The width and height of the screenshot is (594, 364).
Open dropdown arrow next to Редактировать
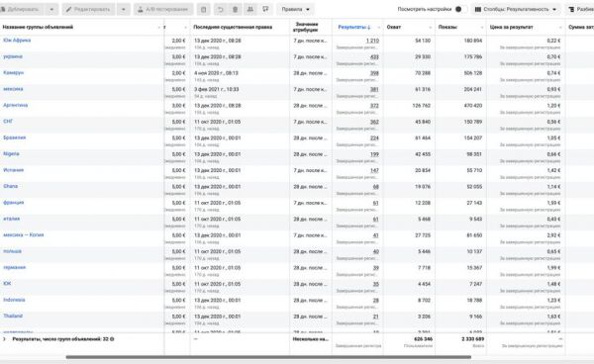123,9
